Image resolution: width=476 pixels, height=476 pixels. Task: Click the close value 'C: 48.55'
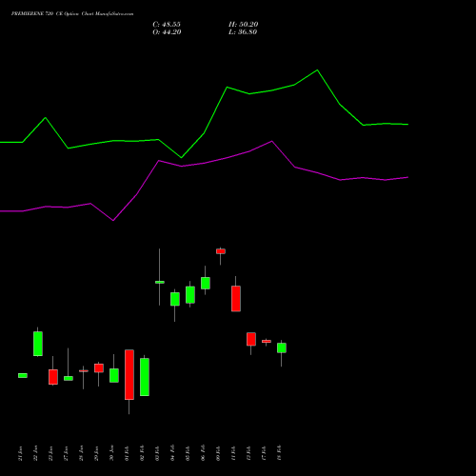click(x=167, y=25)
